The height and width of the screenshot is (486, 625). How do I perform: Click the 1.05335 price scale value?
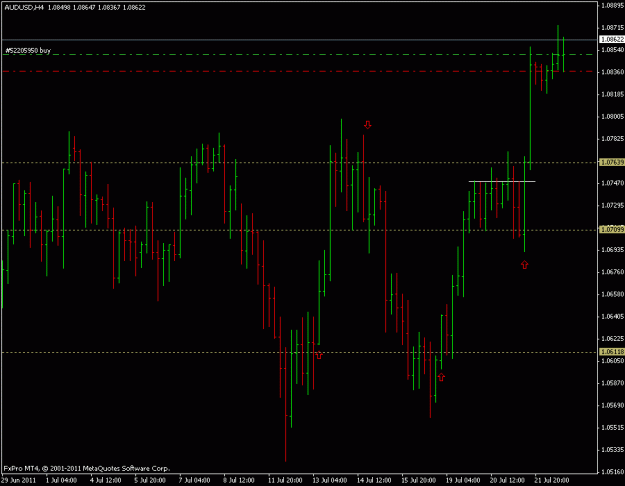coord(612,450)
